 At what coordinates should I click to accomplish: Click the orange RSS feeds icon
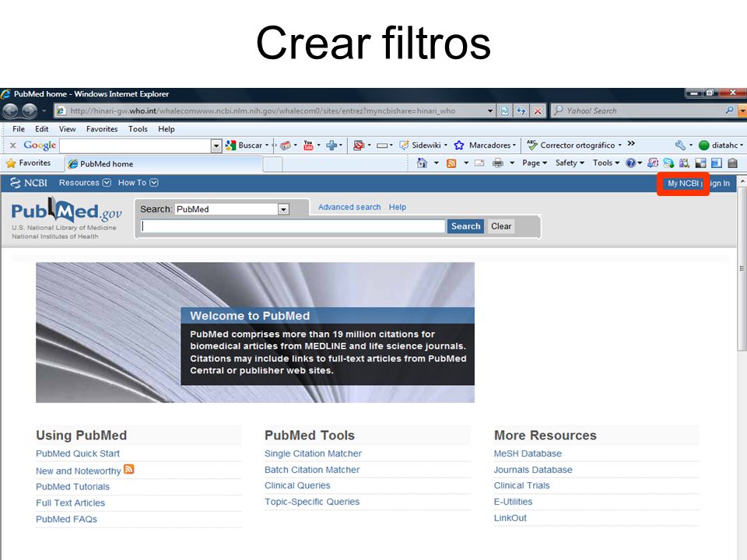point(451,163)
